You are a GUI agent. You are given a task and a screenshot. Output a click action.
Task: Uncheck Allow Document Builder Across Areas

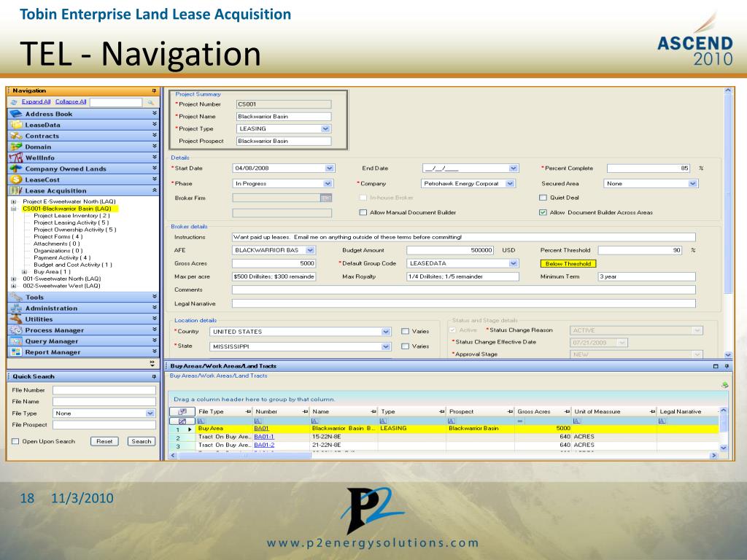(543, 212)
